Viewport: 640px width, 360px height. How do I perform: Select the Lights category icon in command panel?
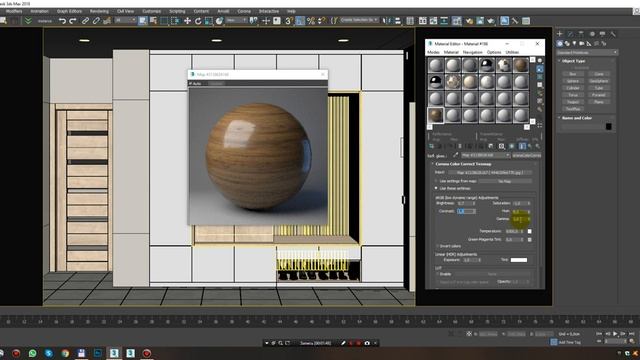point(574,43)
